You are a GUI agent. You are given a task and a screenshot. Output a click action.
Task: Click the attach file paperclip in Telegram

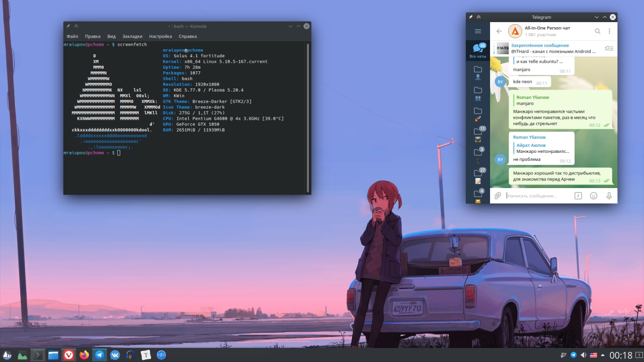pos(498,196)
